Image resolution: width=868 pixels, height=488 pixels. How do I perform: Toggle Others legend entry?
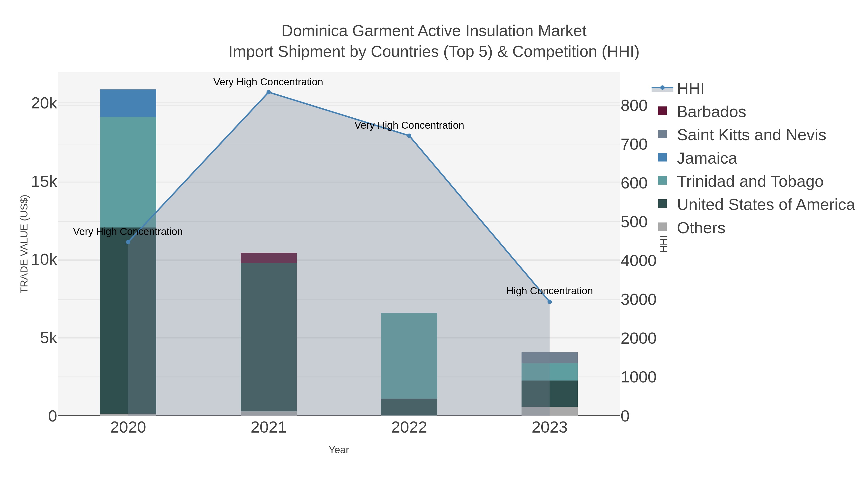click(692, 228)
